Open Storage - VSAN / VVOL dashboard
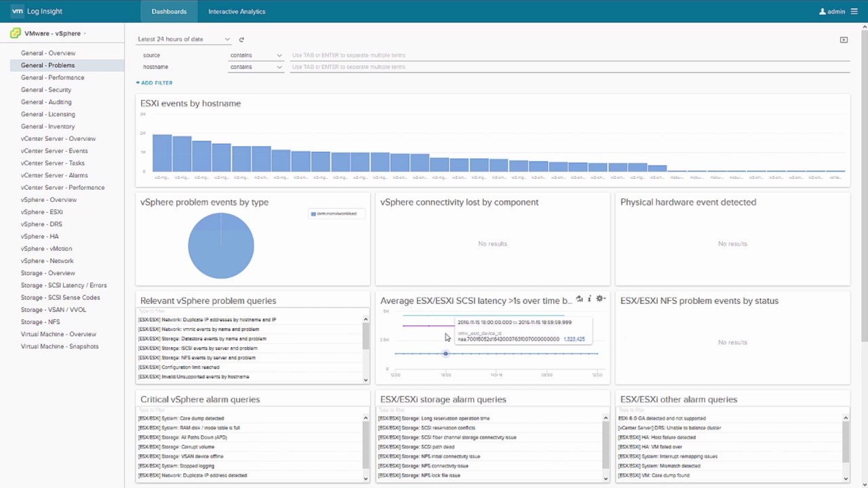The image size is (868, 488). pyautogui.click(x=54, y=310)
